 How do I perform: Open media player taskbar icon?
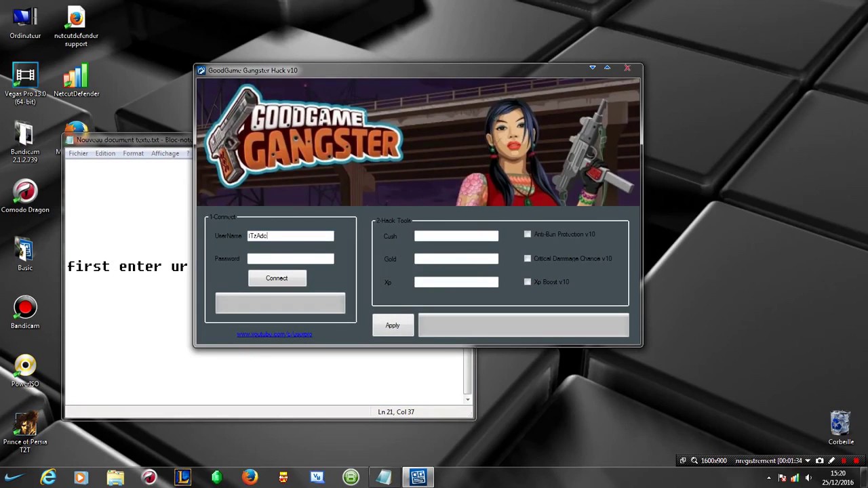pyautogui.click(x=81, y=477)
